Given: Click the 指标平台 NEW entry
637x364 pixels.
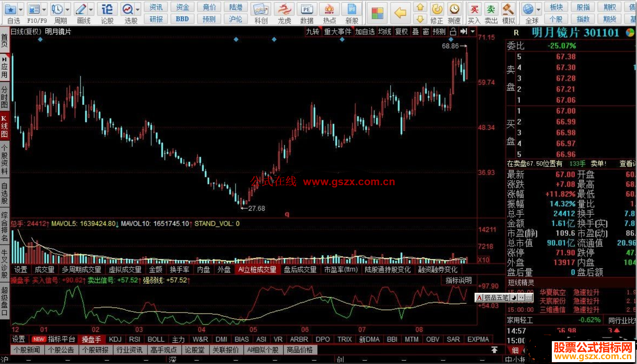Looking at the screenshot, I should (54, 339).
